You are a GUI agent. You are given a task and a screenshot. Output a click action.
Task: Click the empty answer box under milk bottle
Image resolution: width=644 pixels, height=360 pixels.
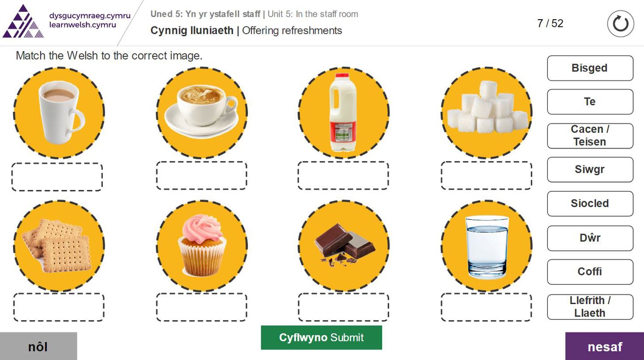click(343, 175)
